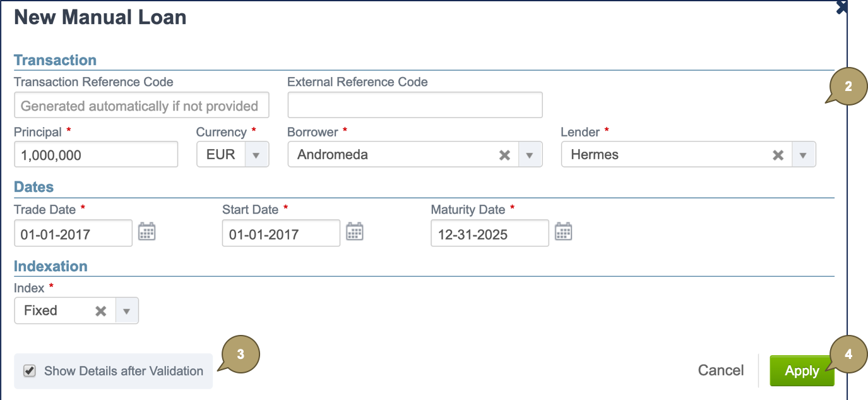Image resolution: width=868 pixels, height=400 pixels.
Task: Click the Maturity Date text field
Action: [490, 233]
